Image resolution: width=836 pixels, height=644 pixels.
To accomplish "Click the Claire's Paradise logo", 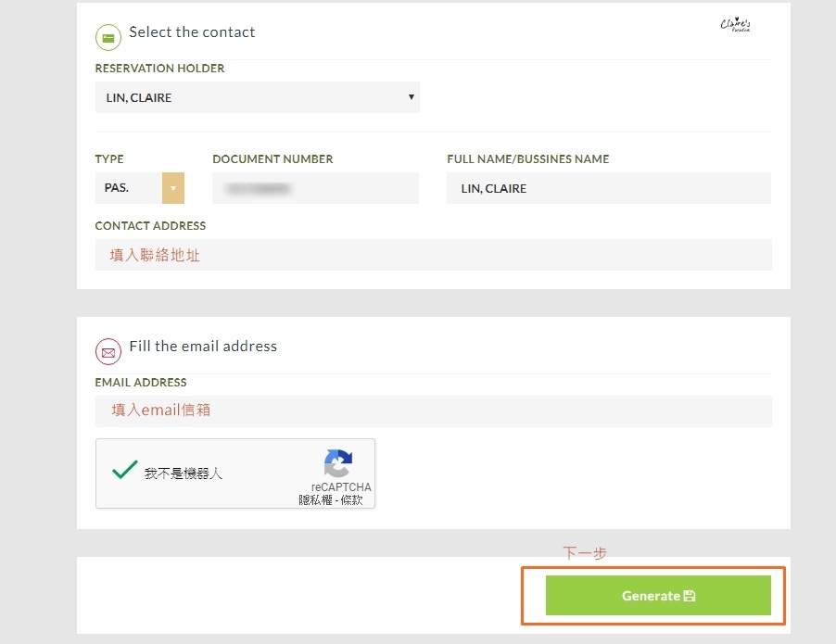I will (x=738, y=25).
